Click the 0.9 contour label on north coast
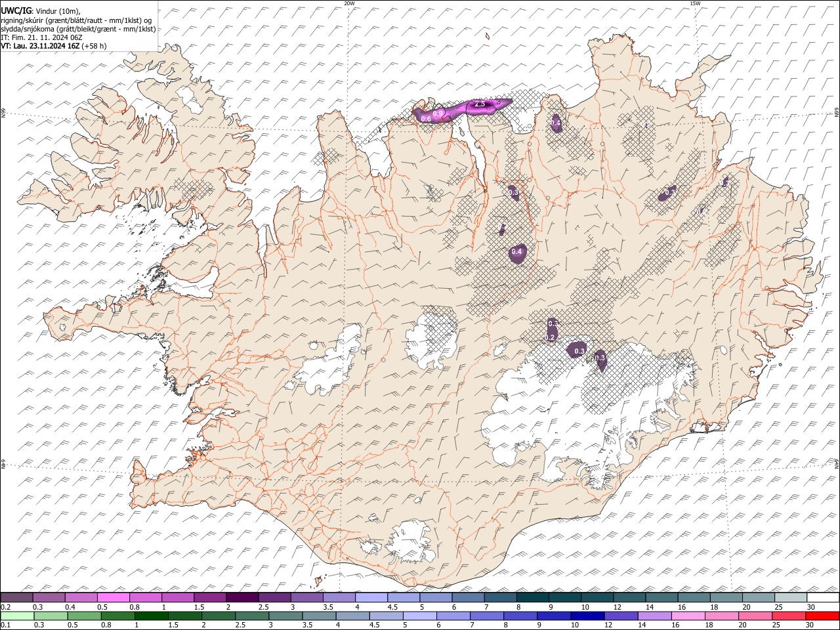840x630 pixels. pos(439,114)
